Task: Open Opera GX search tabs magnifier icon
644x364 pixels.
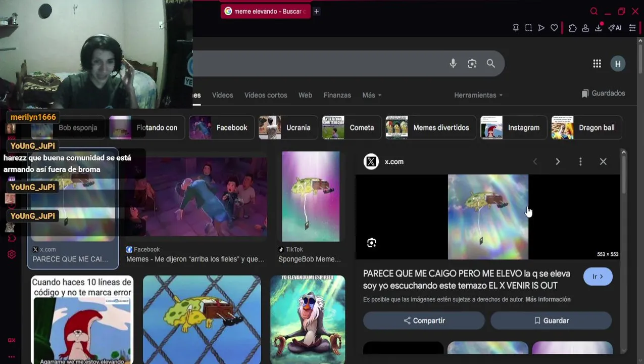Action: (x=594, y=11)
